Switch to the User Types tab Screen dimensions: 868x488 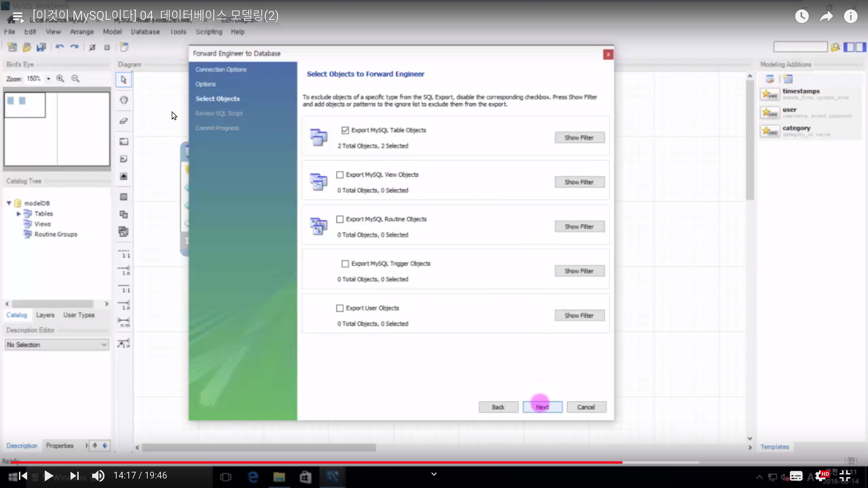pos(79,315)
